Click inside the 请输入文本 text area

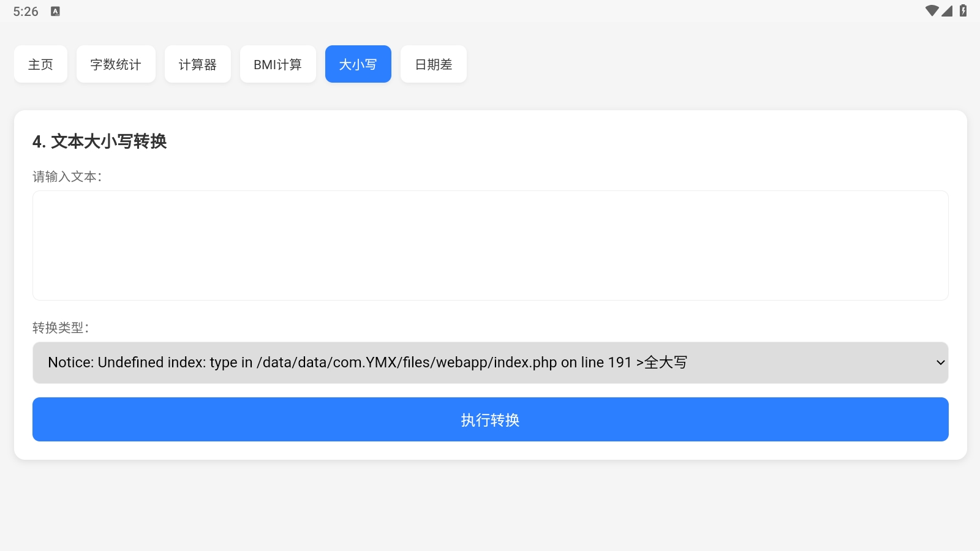[x=490, y=245]
